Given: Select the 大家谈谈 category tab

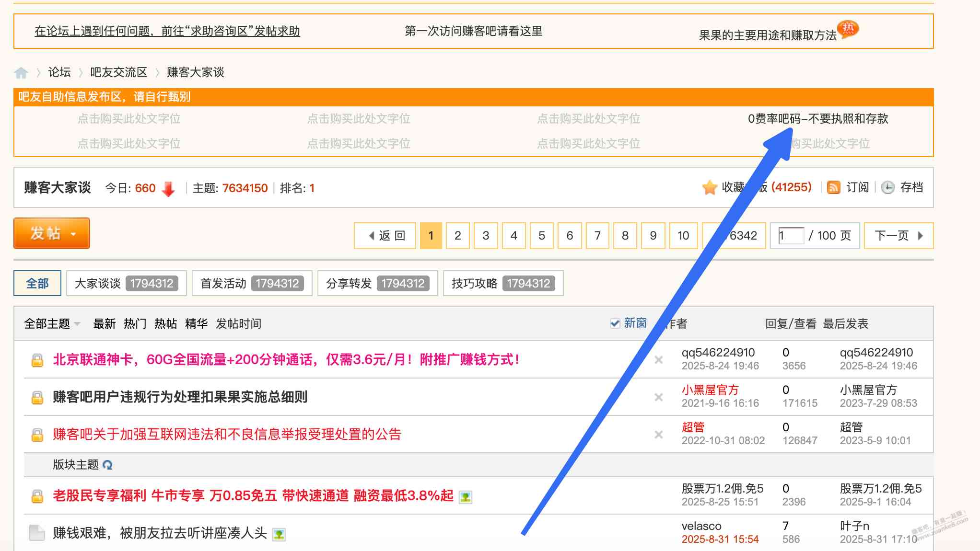Looking at the screenshot, I should tap(126, 284).
